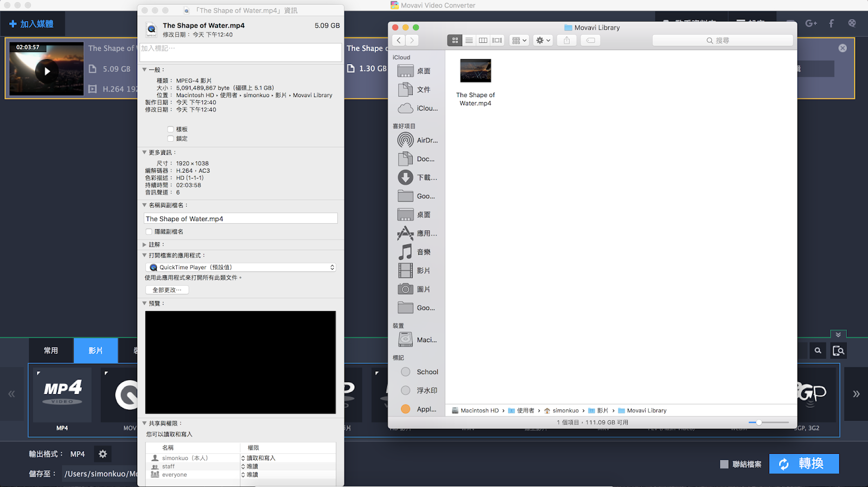The width and height of the screenshot is (868, 487).
Task: Switch to the 常用 tab
Action: (51, 351)
